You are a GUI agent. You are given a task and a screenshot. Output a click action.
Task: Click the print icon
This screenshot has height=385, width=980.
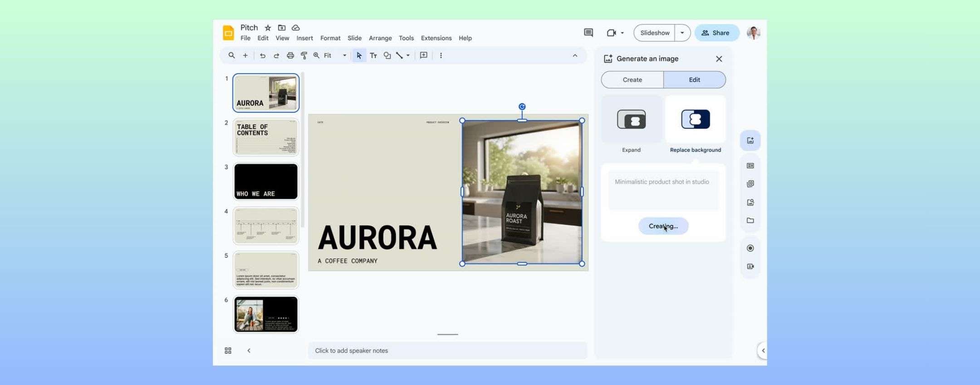click(290, 55)
